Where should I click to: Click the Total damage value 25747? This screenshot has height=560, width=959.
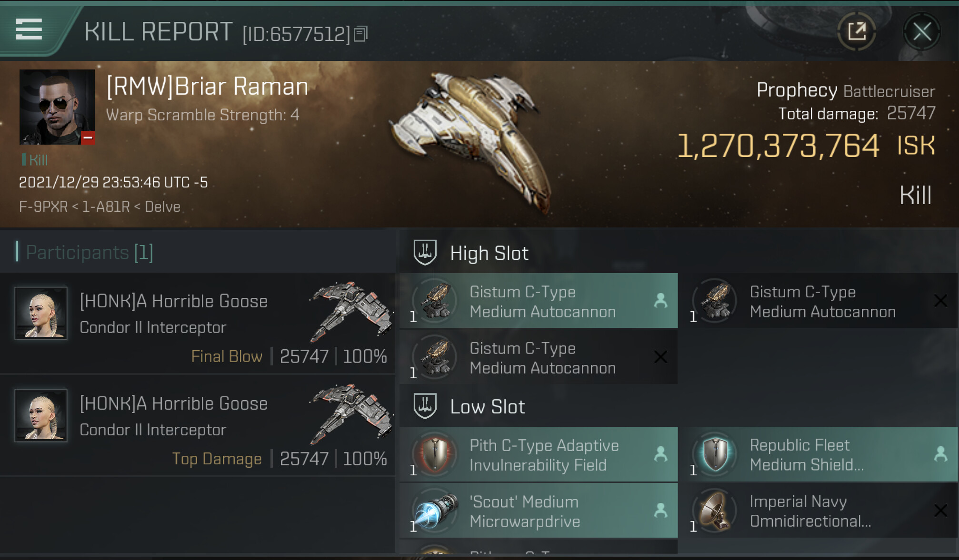pyautogui.click(x=911, y=113)
